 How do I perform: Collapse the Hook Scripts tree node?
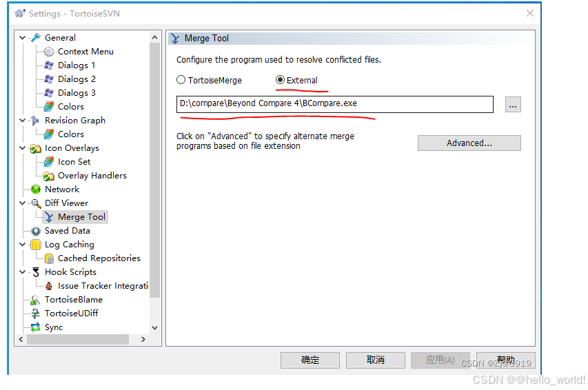[x=22, y=272]
